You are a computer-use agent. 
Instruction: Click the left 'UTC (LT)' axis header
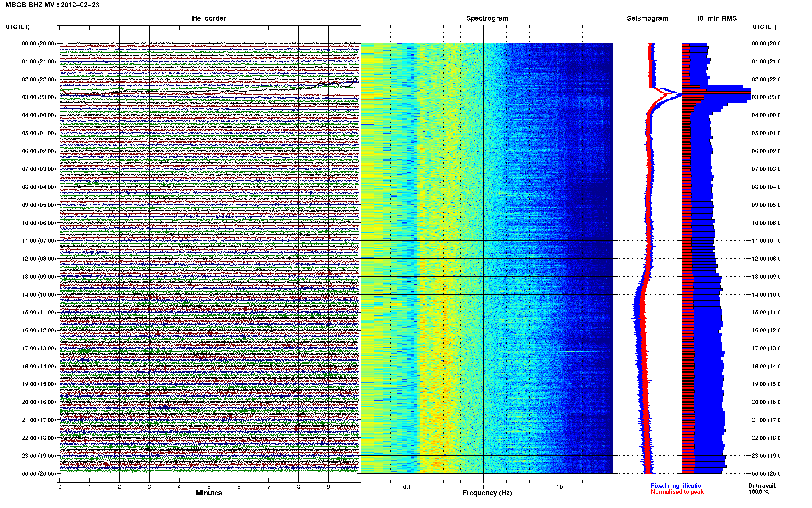[x=17, y=27]
